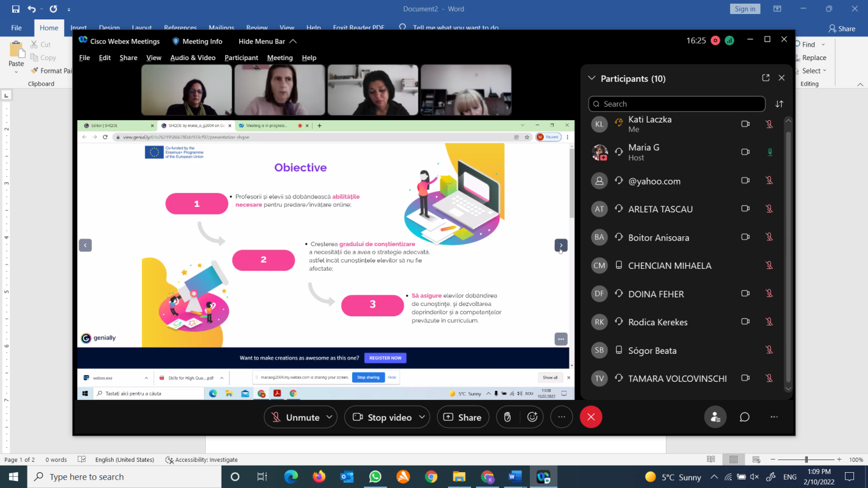Viewport: 868px width, 488px height.
Task: Open the chat bubble icon
Action: pyautogui.click(x=744, y=417)
